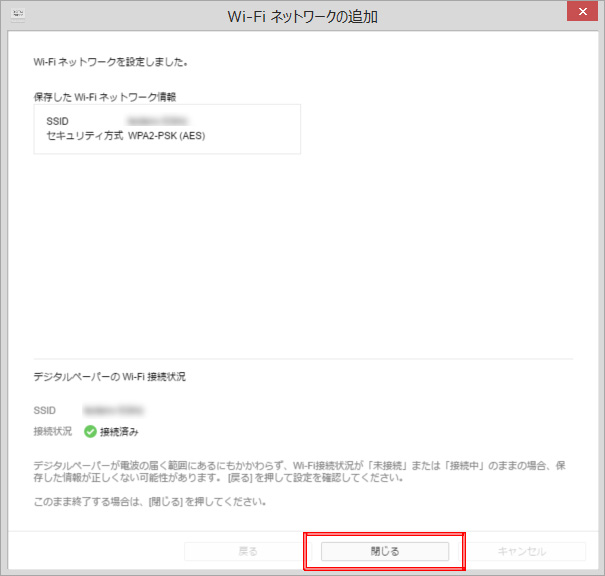Click the gray troubleshooting paragraph about 未接続
The image size is (605, 576).
click(x=300, y=471)
